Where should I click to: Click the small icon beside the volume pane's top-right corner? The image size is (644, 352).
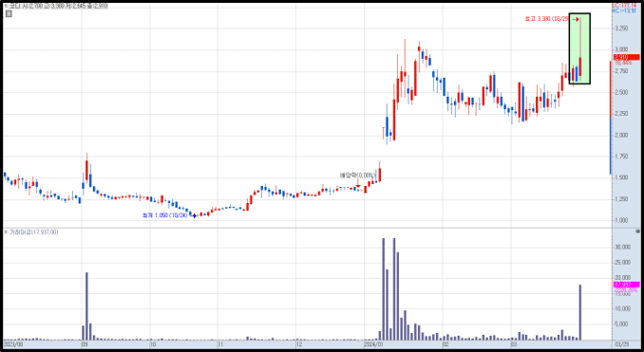[x=637, y=232]
